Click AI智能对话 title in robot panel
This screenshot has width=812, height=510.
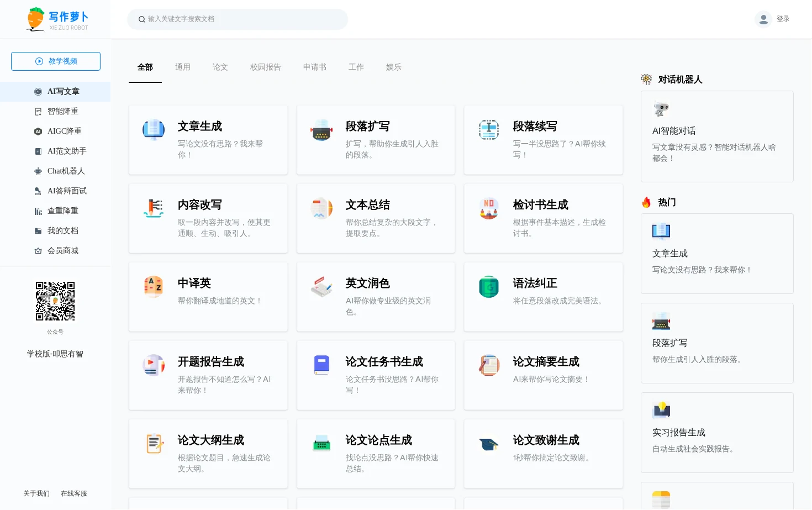pyautogui.click(x=674, y=131)
